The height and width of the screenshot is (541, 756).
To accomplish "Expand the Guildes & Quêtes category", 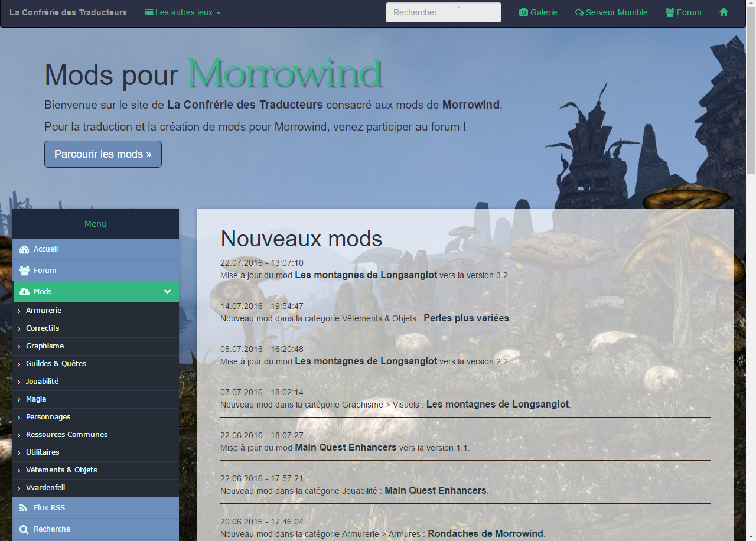I will coord(56,364).
